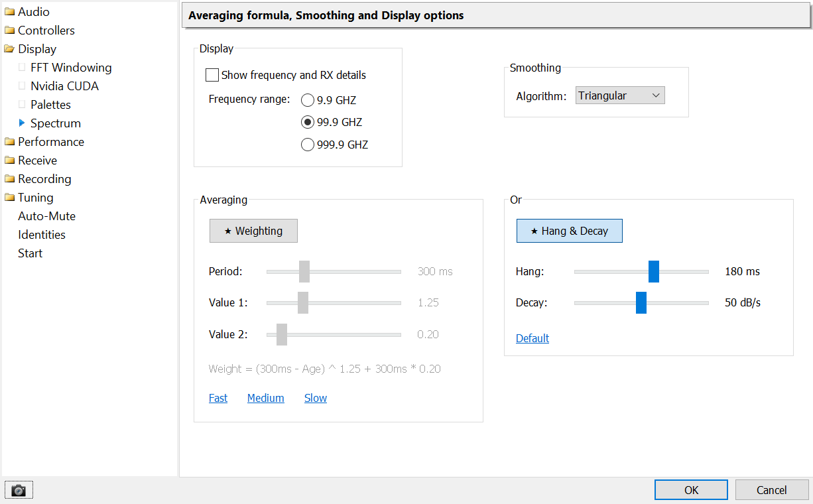This screenshot has height=504, width=813.
Task: Click the 300 ms period value
Action: click(x=435, y=271)
